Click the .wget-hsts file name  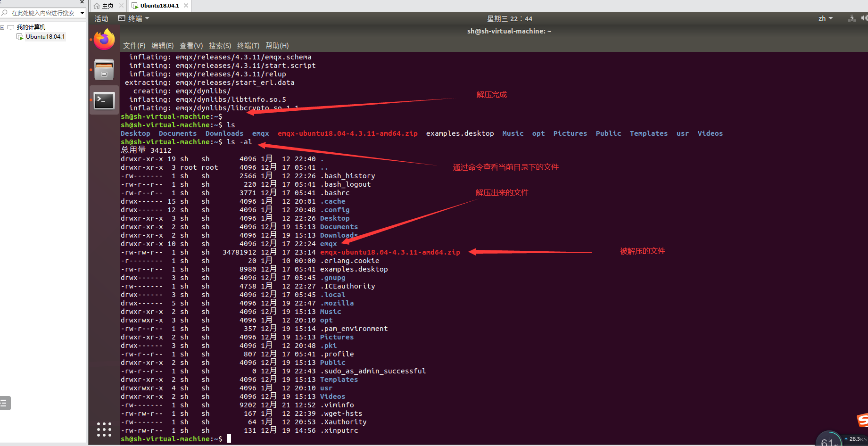341,413
